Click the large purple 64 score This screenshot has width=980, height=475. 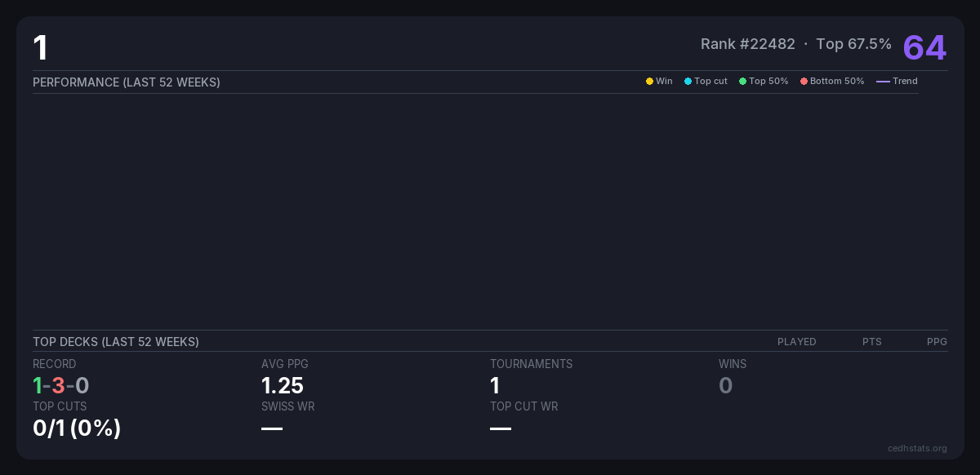tap(924, 47)
